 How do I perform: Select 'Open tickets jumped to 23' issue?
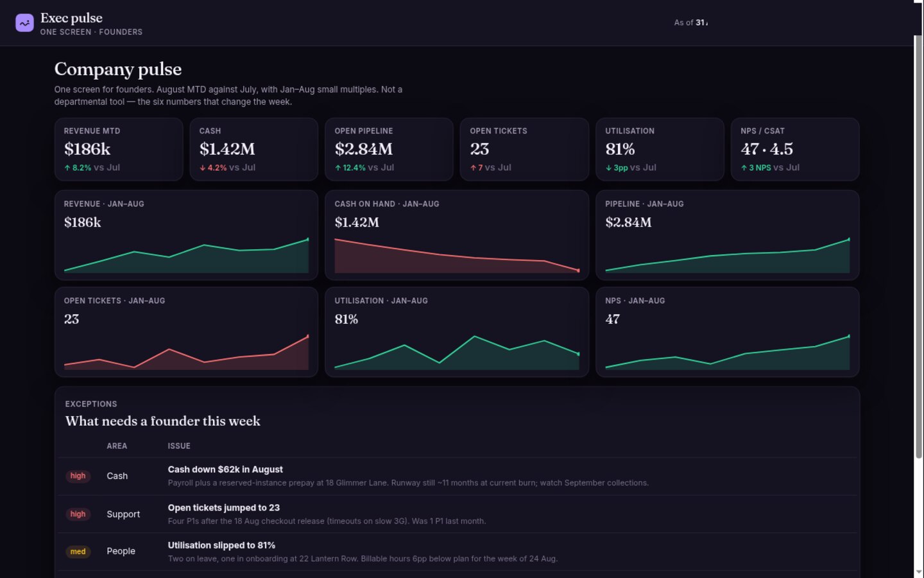(224, 507)
